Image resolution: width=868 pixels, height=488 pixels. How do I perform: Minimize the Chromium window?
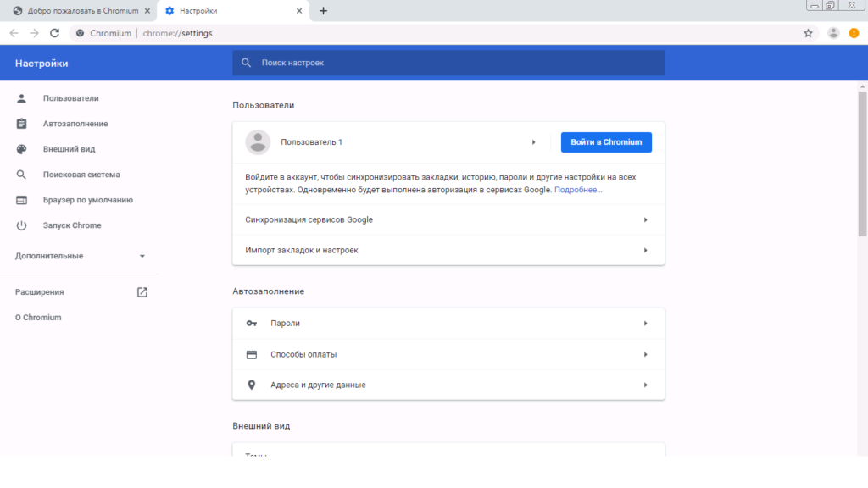click(814, 6)
